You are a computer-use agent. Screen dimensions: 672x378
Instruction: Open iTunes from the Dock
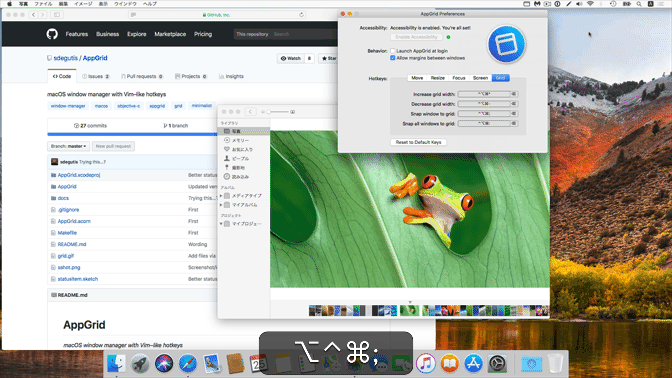(426, 363)
